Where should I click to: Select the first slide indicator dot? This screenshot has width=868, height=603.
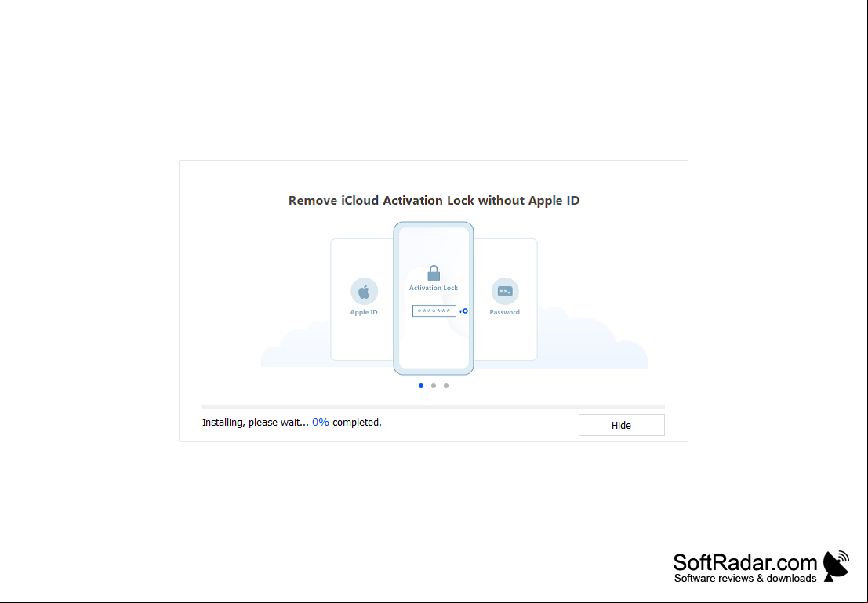coord(421,386)
